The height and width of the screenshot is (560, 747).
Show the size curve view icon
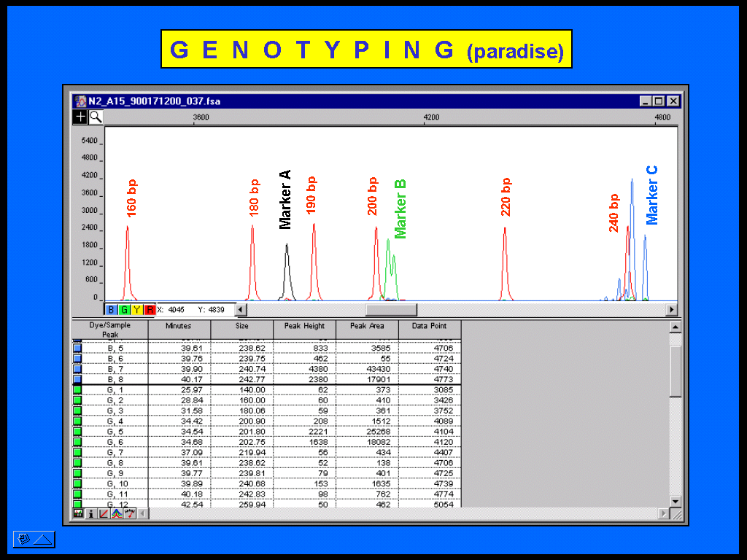[104, 513]
